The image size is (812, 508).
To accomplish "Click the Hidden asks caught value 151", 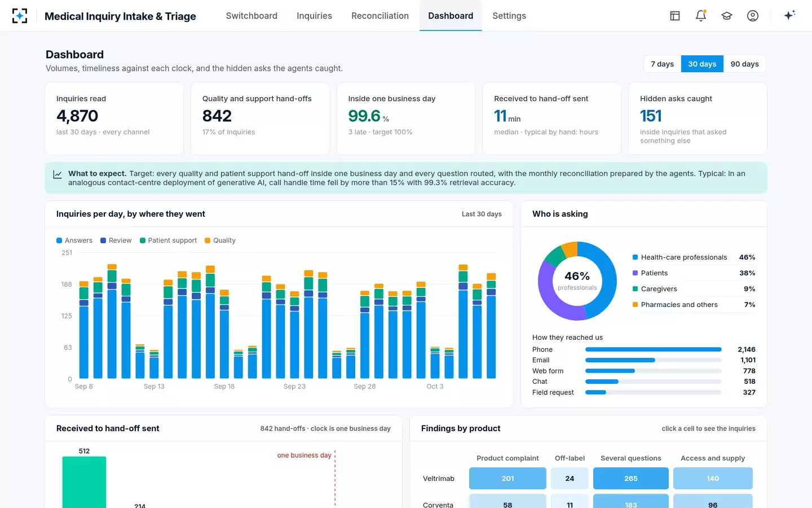I will (x=651, y=116).
